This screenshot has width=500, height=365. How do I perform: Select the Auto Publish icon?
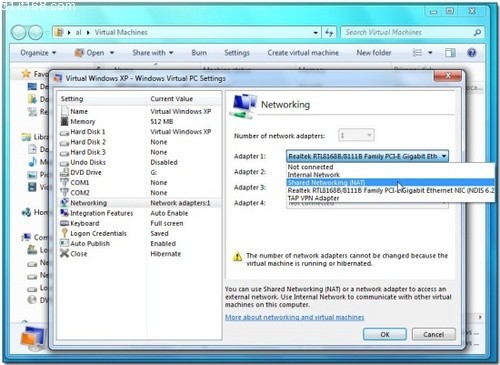[x=65, y=243]
